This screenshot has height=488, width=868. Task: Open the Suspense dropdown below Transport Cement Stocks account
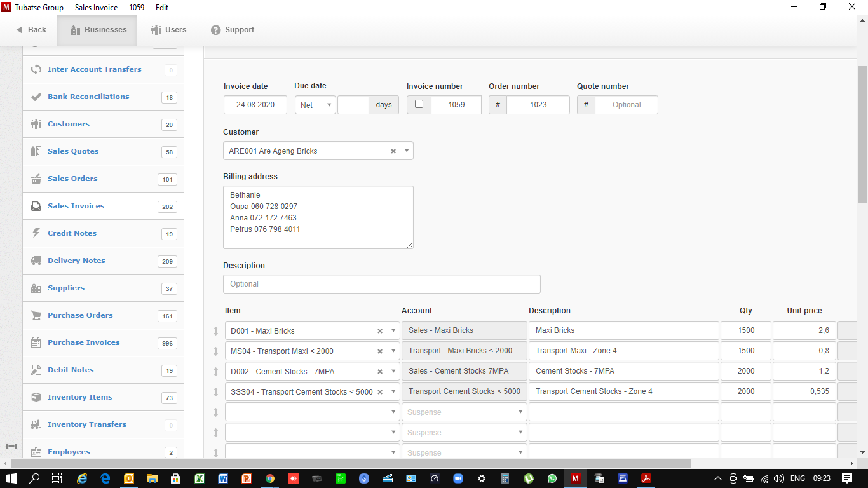click(464, 412)
